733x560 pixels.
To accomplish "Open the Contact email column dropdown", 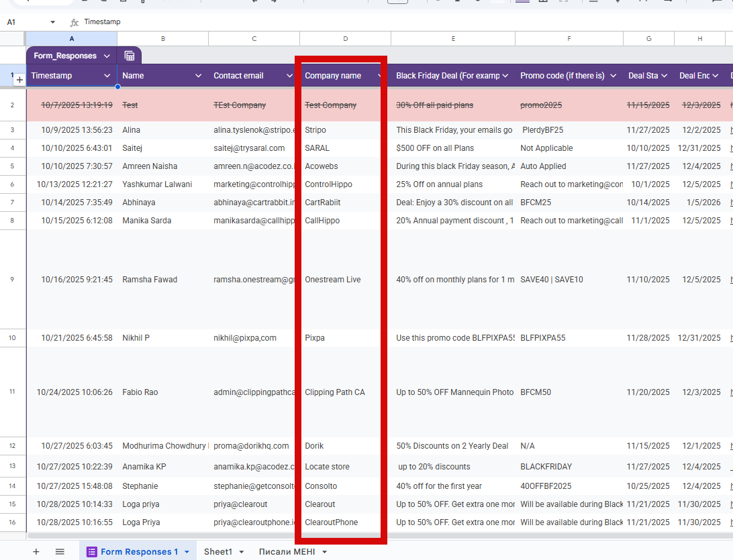I will (289, 76).
